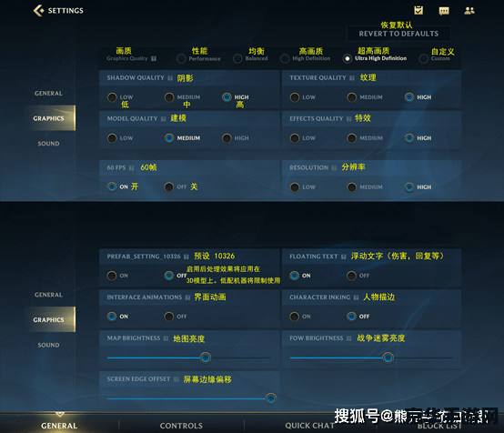Set Model Quality to Medium
The image size is (504, 433).
click(169, 138)
